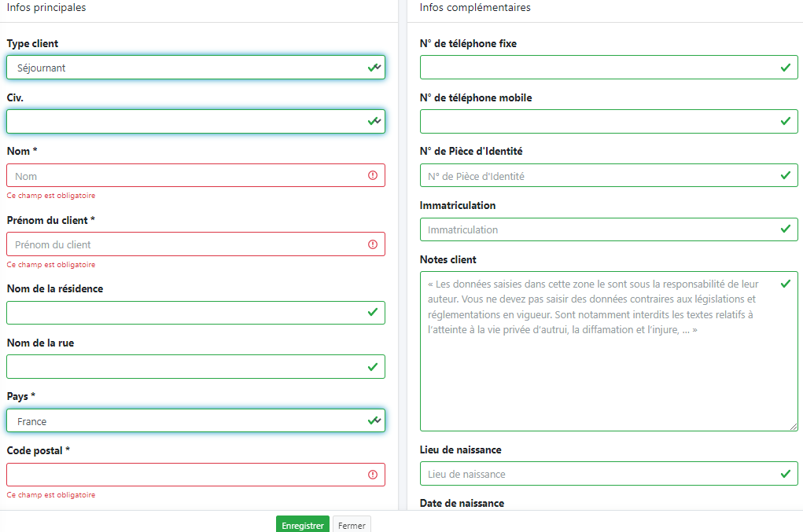Click green checkmark in Nom de la résidence
This screenshot has width=803, height=532.
coord(373,313)
